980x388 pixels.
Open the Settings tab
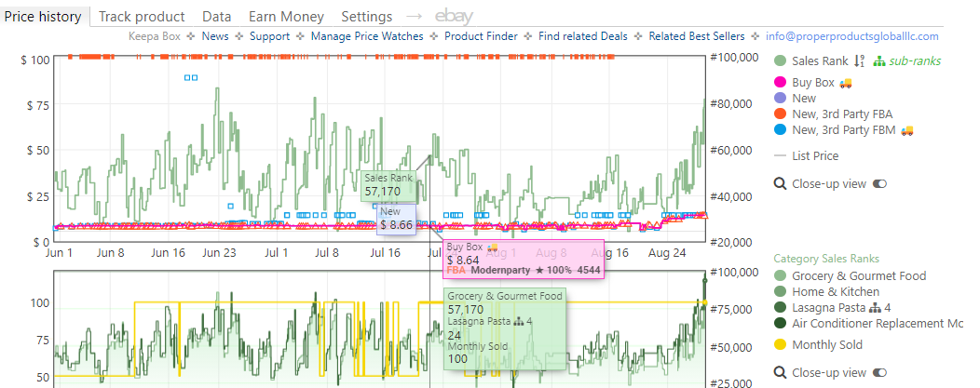pyautogui.click(x=367, y=17)
